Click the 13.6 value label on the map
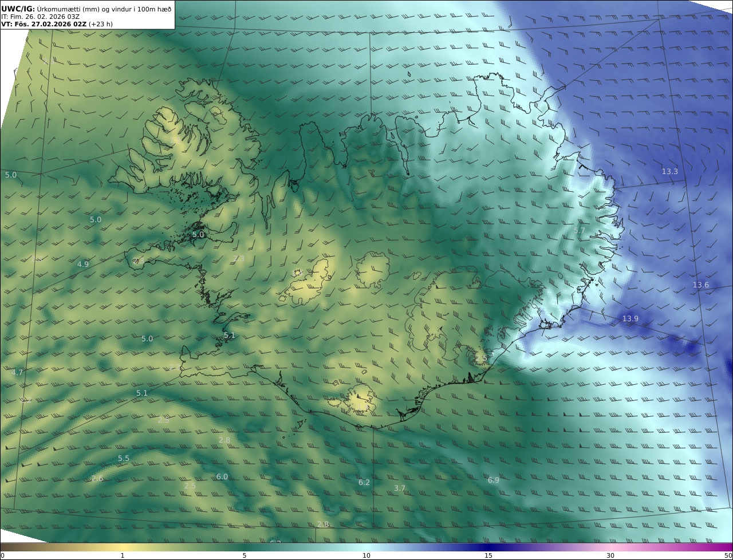The height and width of the screenshot is (560, 733). (x=700, y=285)
